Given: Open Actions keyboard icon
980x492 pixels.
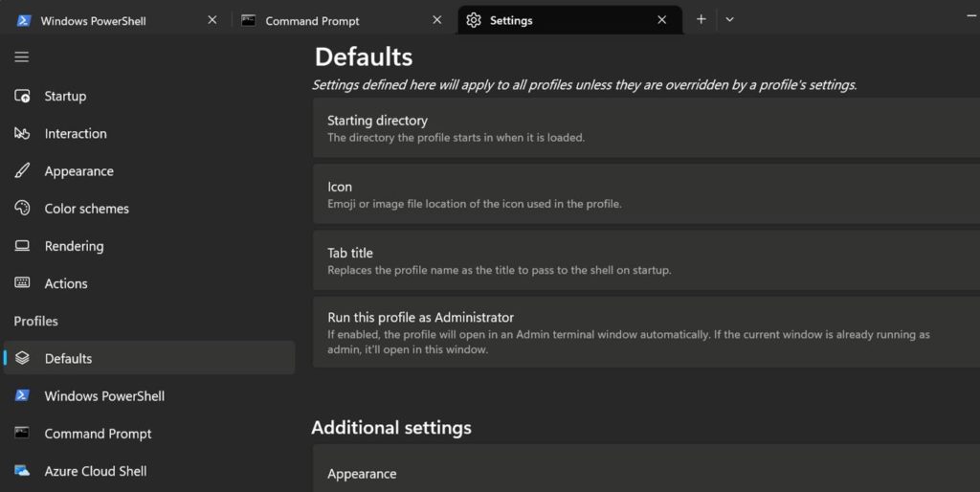Looking at the screenshot, I should (22, 283).
